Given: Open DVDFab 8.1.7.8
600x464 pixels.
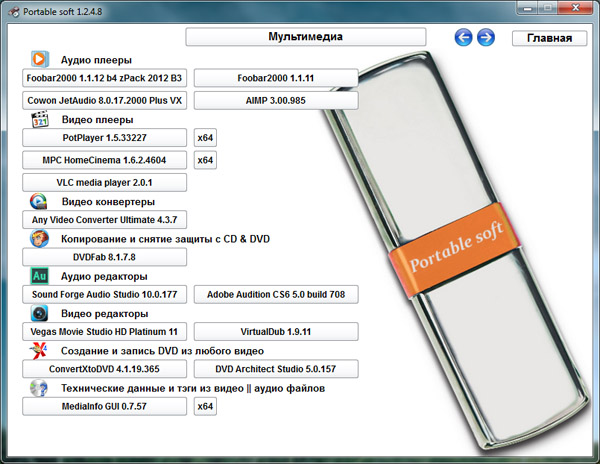Looking at the screenshot, I should point(105,257).
